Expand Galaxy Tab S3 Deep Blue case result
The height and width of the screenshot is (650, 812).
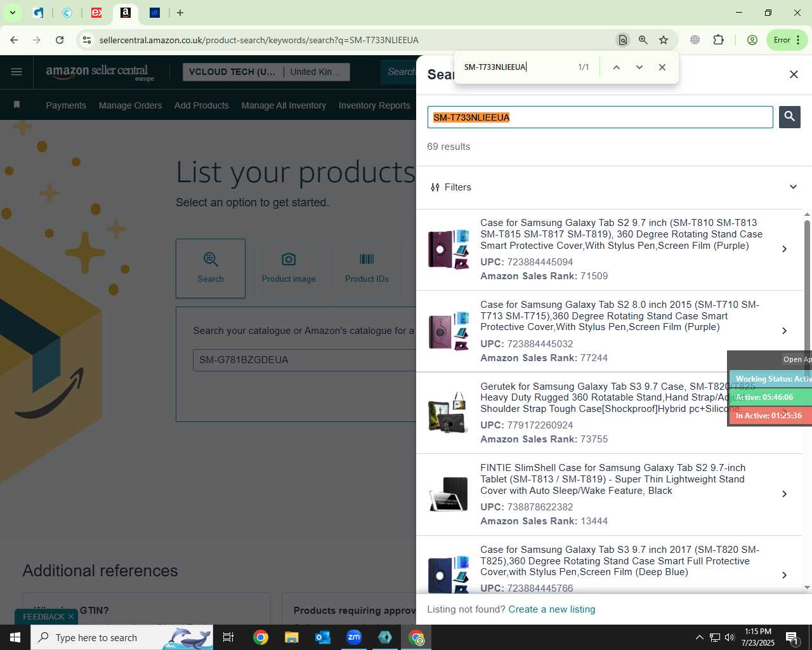[x=785, y=575]
